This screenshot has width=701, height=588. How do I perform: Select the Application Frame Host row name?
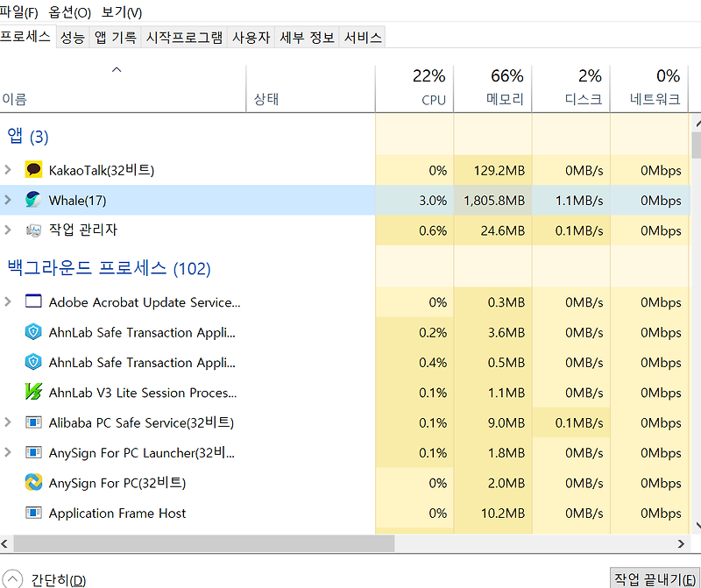point(117,513)
